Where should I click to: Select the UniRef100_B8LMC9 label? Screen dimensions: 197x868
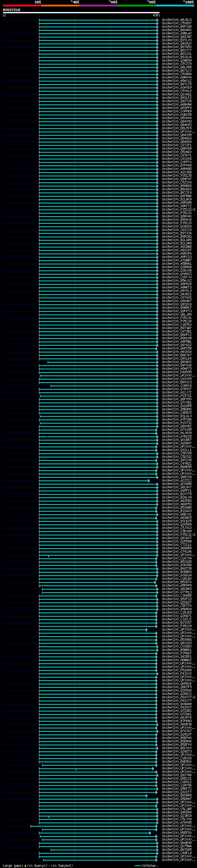(x=176, y=128)
